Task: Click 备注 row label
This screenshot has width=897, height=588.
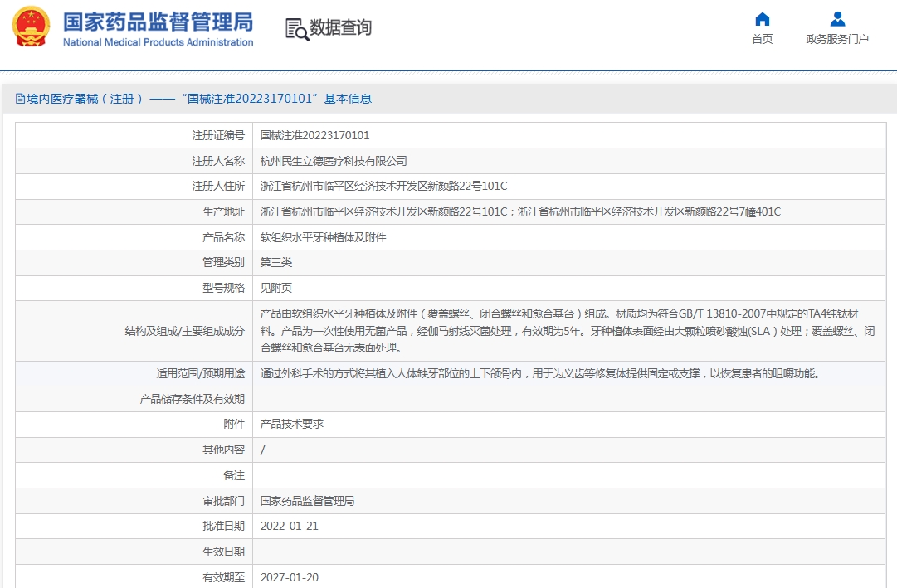Action: pos(234,475)
